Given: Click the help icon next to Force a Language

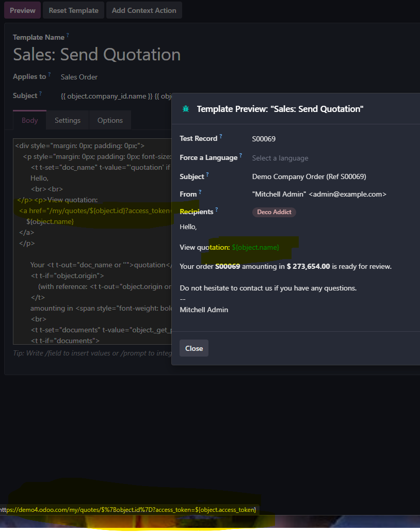Looking at the screenshot, I should click(x=240, y=155).
